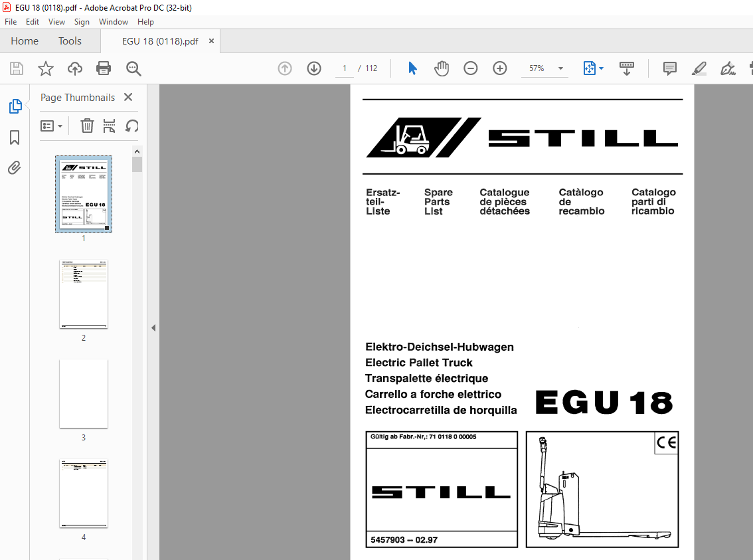Open the Attachments paperclip panel
The width and height of the screenshot is (753, 560).
click(15, 167)
